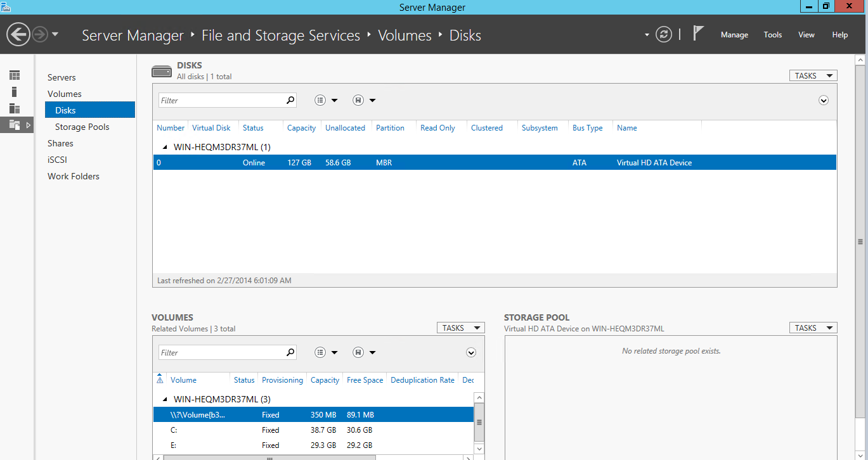
Task: Expand Volumes filter criteria chevron
Action: point(471,352)
